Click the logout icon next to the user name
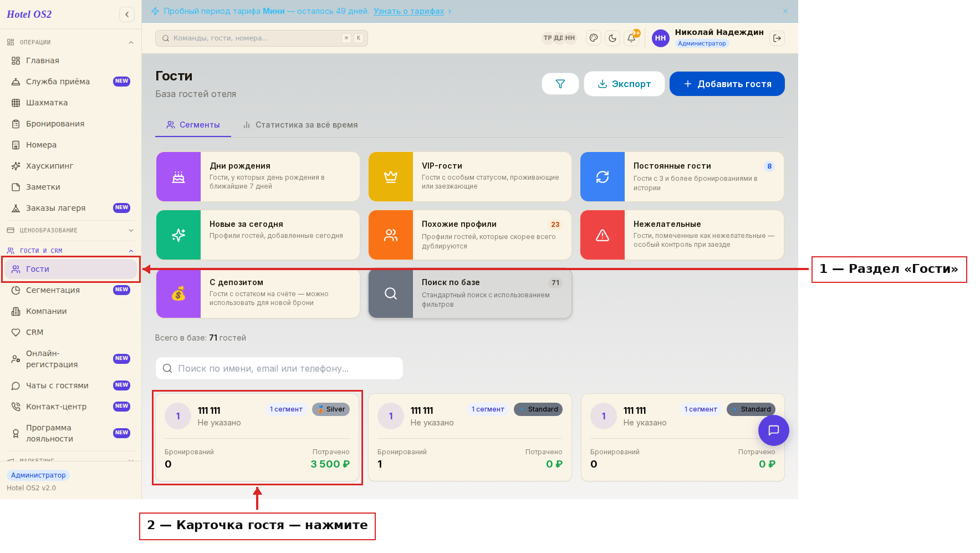Image resolution: width=980 pixels, height=553 pixels. [777, 38]
